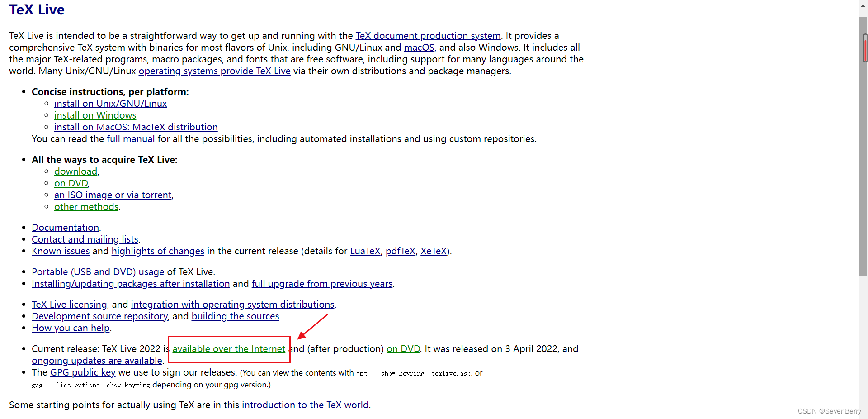Open the Documentation link
The width and height of the screenshot is (868, 419).
65,228
